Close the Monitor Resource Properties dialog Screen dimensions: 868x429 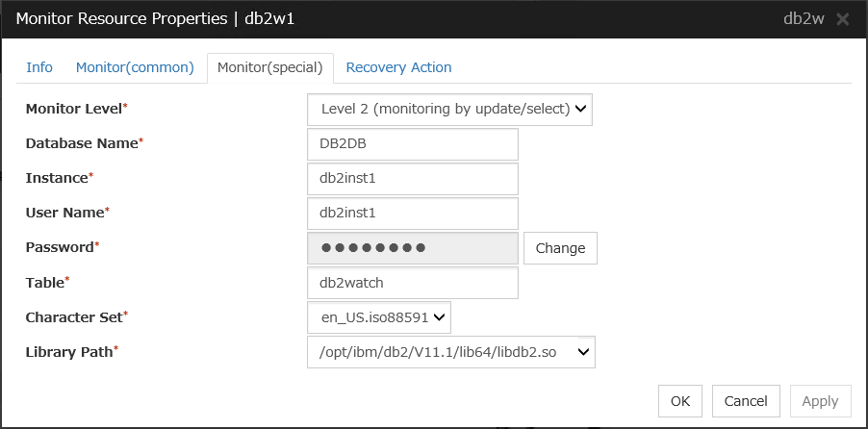(843, 19)
